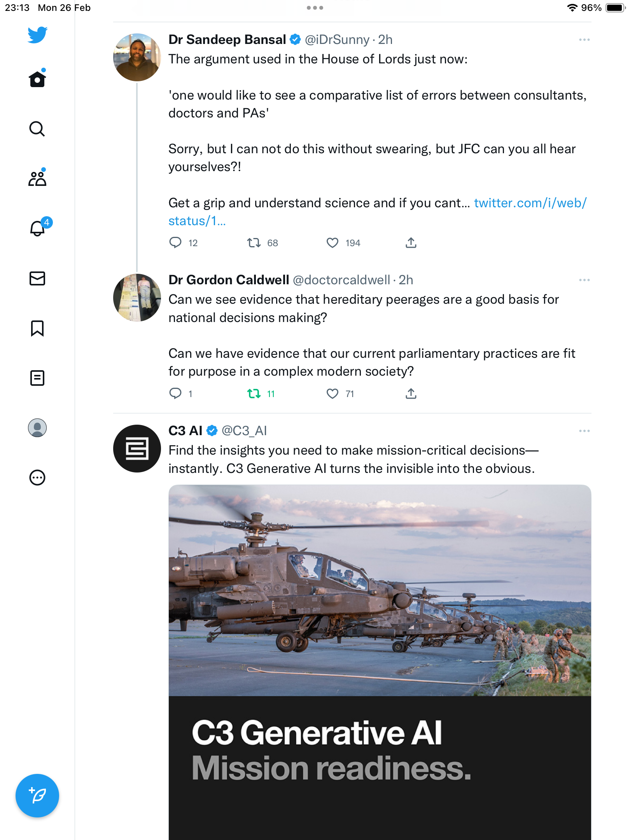Open the Home feed icon
Screen dimensions: 630x840
click(x=37, y=79)
